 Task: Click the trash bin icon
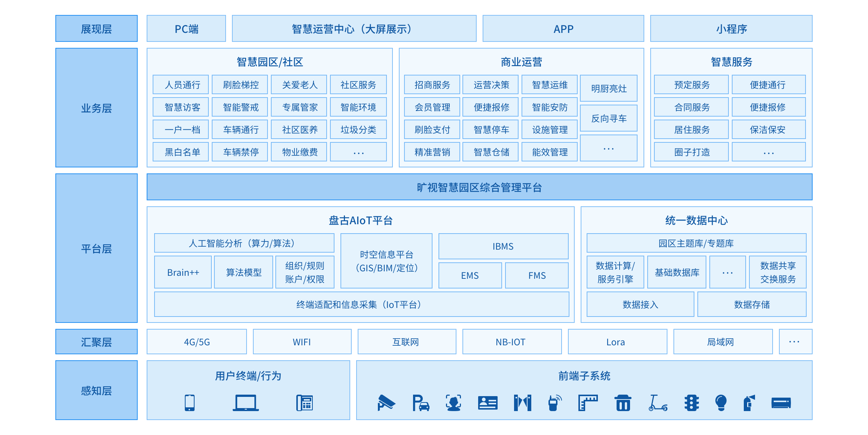(x=623, y=403)
